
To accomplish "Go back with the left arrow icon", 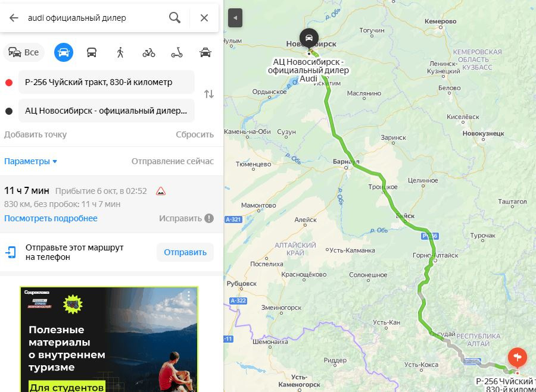I will (14, 18).
